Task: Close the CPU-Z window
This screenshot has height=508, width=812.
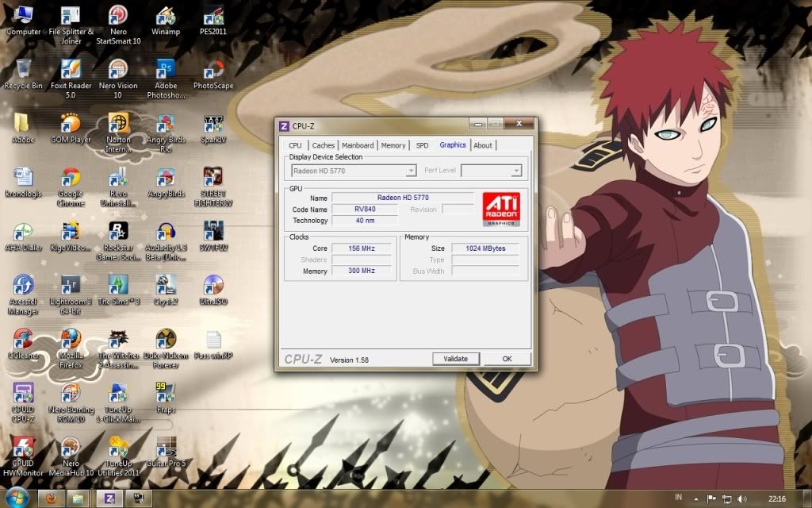Action: tap(519, 123)
